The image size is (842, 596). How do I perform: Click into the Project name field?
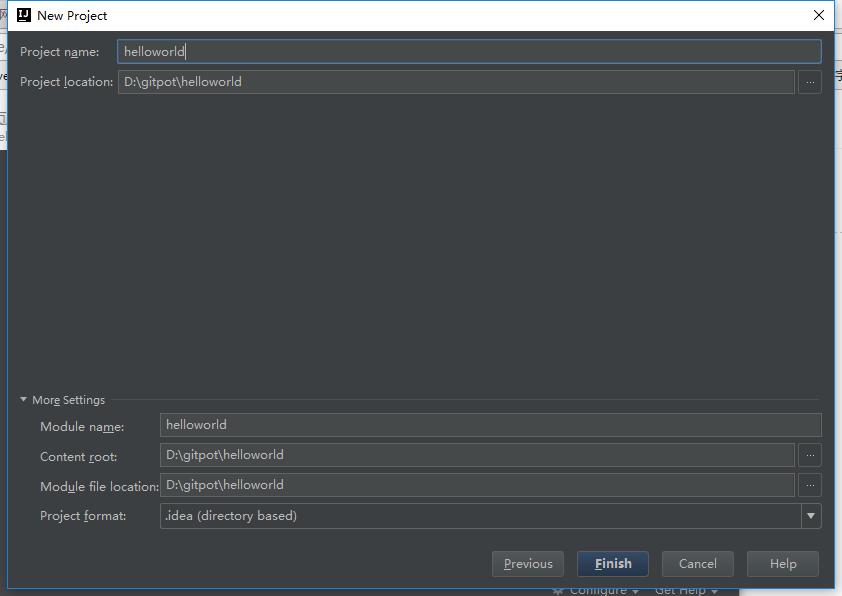pos(468,52)
